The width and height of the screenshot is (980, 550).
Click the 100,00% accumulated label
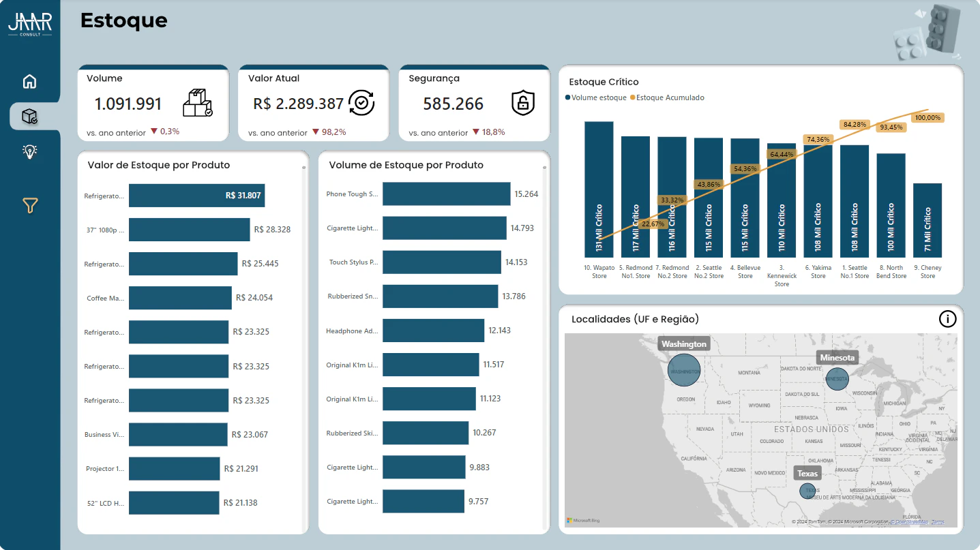(x=927, y=117)
